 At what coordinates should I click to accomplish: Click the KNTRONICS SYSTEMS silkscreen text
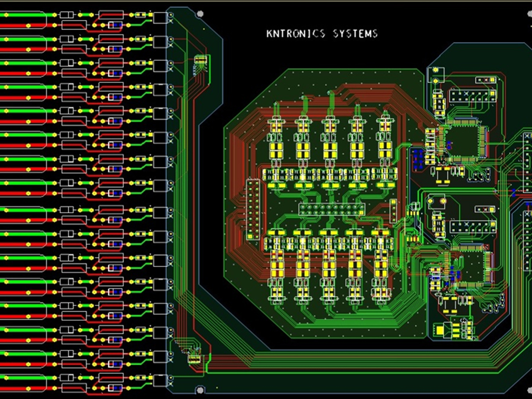[x=322, y=33]
